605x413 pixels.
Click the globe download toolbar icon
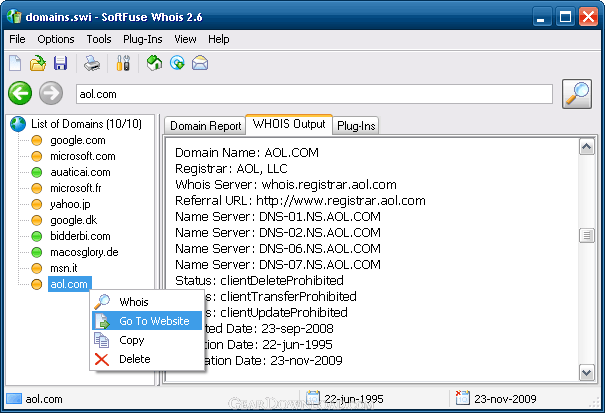177,63
